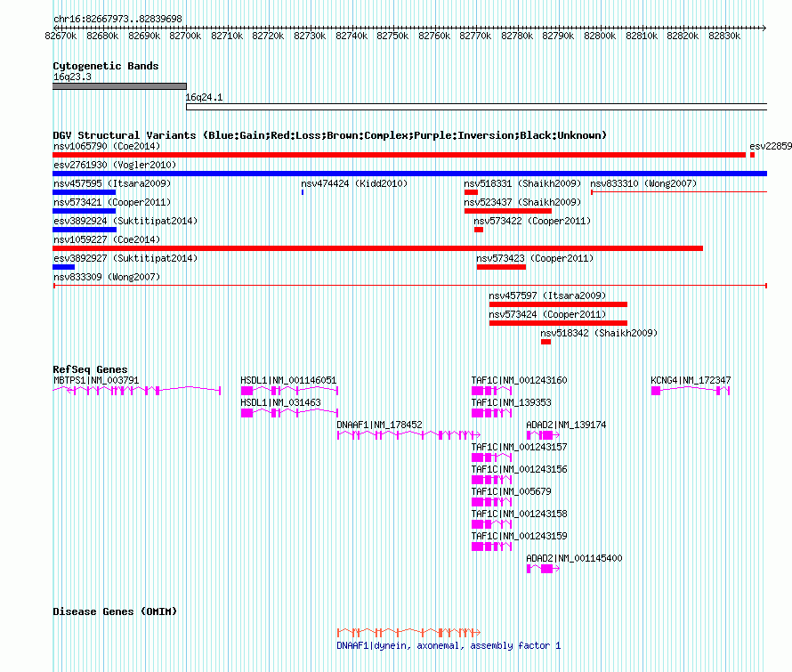Open nsv523437 (Shaikh2009) variant
This screenshot has width=792, height=672.
[522, 202]
